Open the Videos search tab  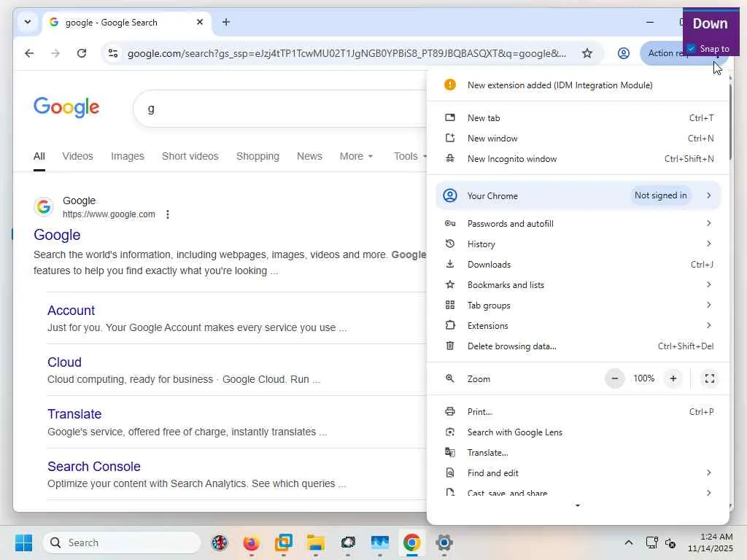click(x=77, y=156)
